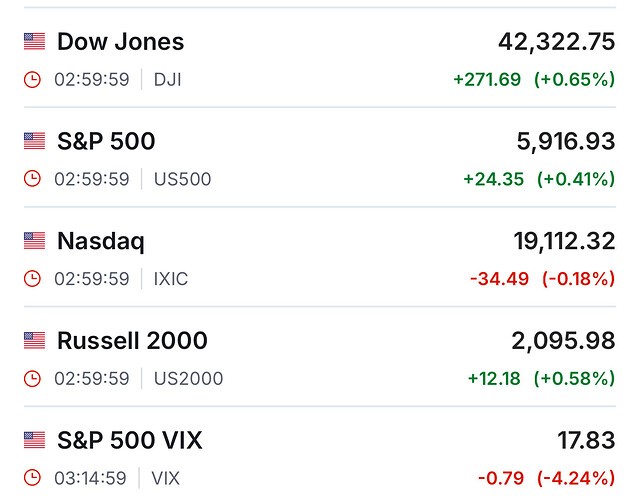Click the Nasdaq change -34.49 (-0.18%)
The height and width of the screenshot is (500, 640).
point(542,279)
